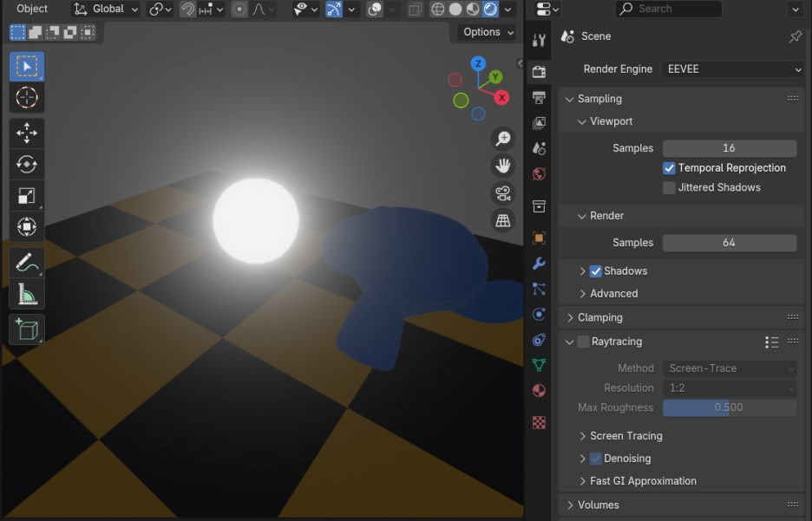Viewport: 812px width, 521px height.
Task: Open the World properties tab
Action: click(x=539, y=174)
